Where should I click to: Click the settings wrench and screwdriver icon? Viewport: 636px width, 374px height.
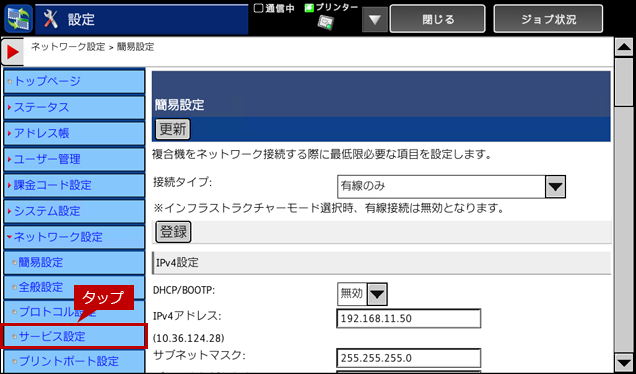(x=51, y=19)
